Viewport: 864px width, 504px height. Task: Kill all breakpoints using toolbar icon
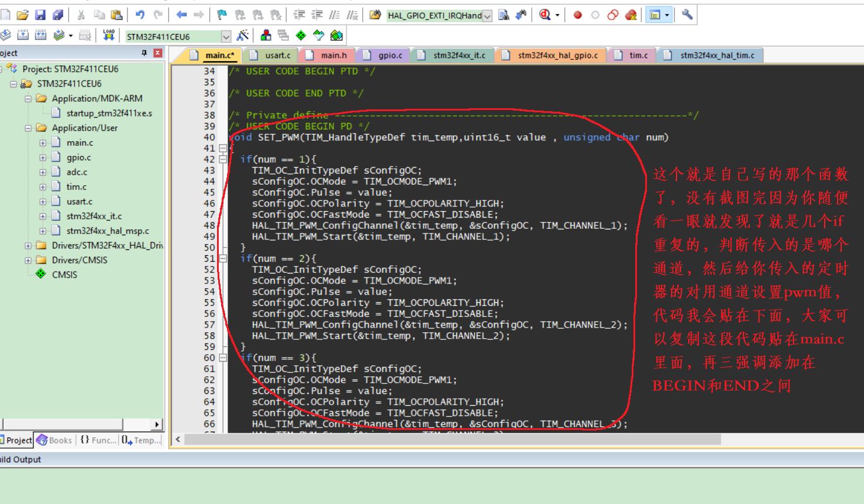click(631, 15)
